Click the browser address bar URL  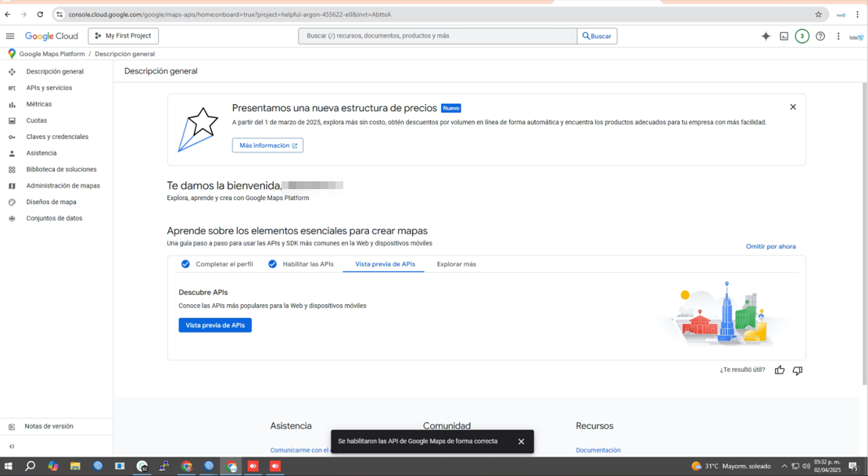(230, 14)
